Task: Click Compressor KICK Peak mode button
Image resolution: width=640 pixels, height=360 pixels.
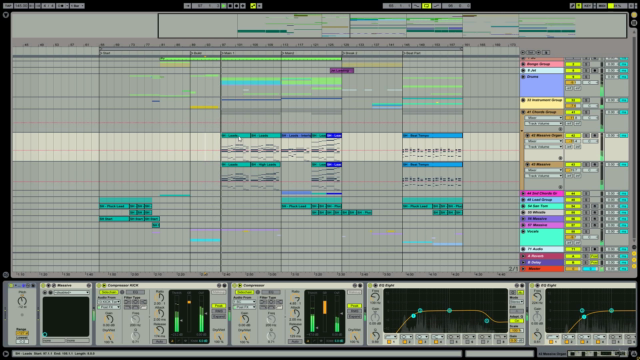Action: tap(218, 306)
